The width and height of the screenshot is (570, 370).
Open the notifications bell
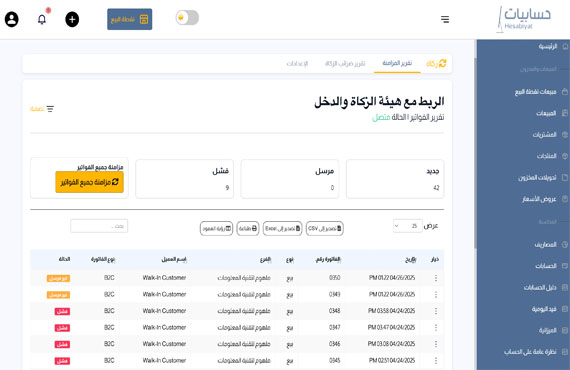[x=42, y=19]
